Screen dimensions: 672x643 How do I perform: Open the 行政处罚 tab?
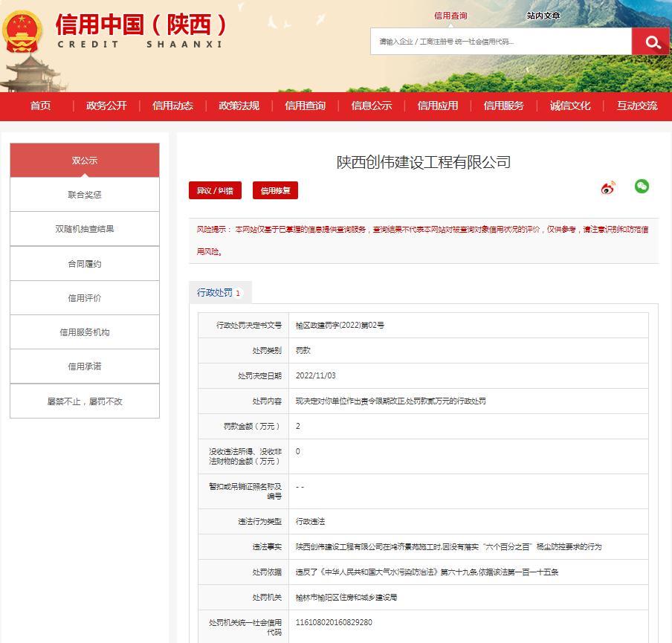click(x=220, y=293)
